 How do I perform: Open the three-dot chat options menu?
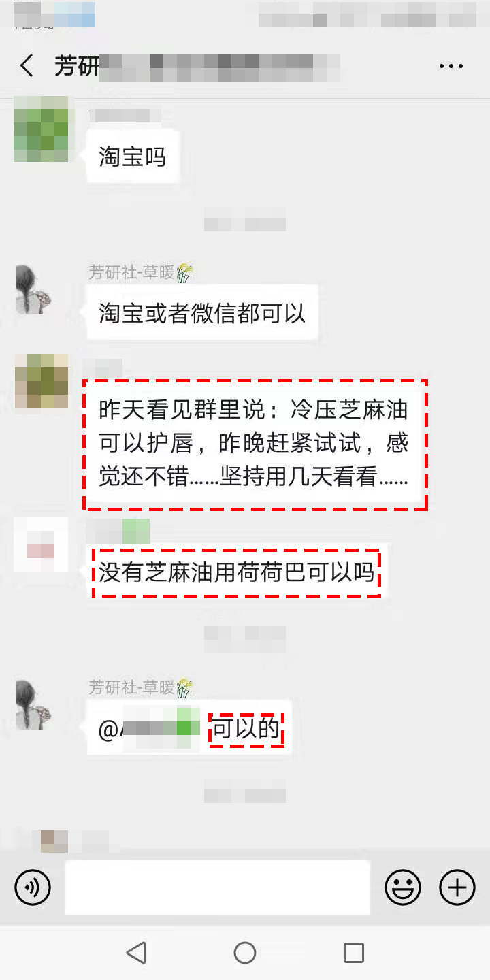451,66
